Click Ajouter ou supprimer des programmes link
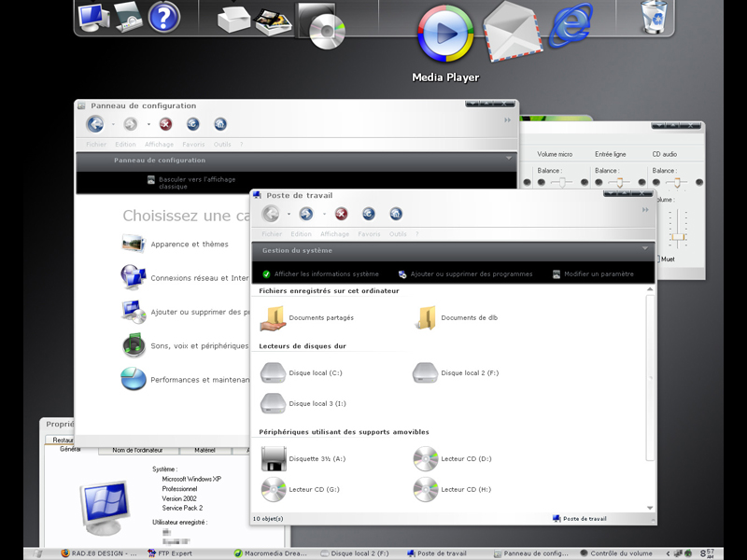The width and height of the screenshot is (747, 560). (465, 273)
